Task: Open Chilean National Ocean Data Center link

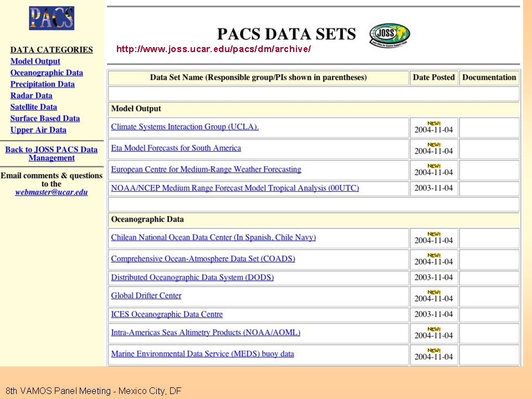Action: click(213, 238)
